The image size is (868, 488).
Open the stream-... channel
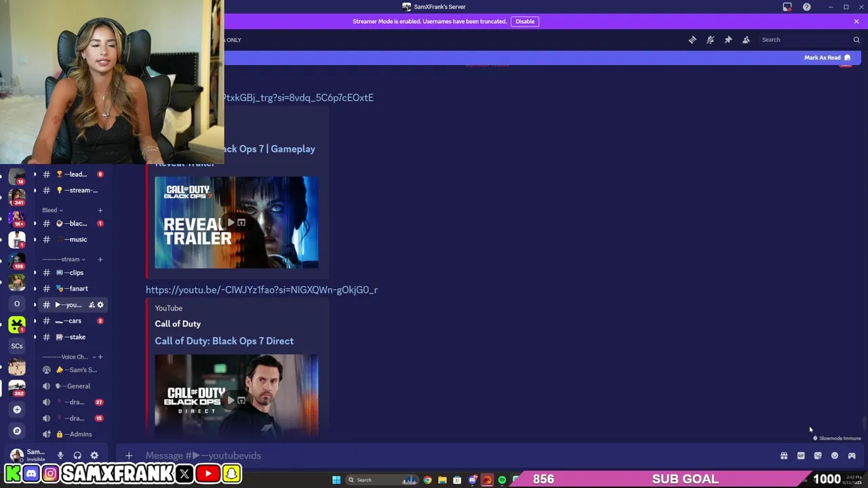pos(73,190)
